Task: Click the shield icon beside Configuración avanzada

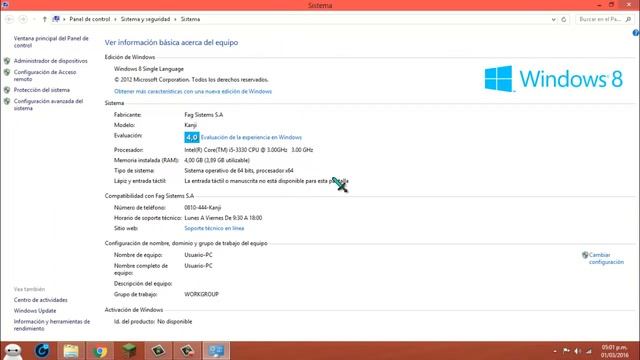Action: click(7, 101)
